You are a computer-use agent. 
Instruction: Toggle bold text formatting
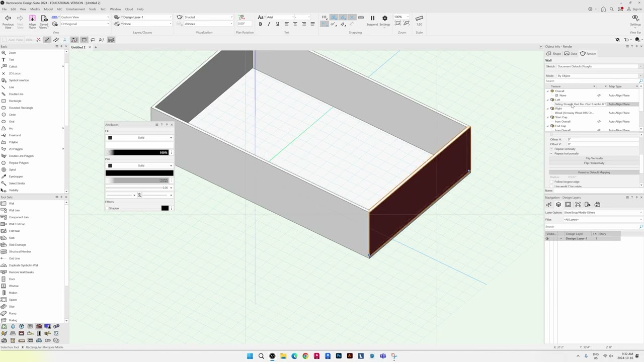(x=260, y=24)
